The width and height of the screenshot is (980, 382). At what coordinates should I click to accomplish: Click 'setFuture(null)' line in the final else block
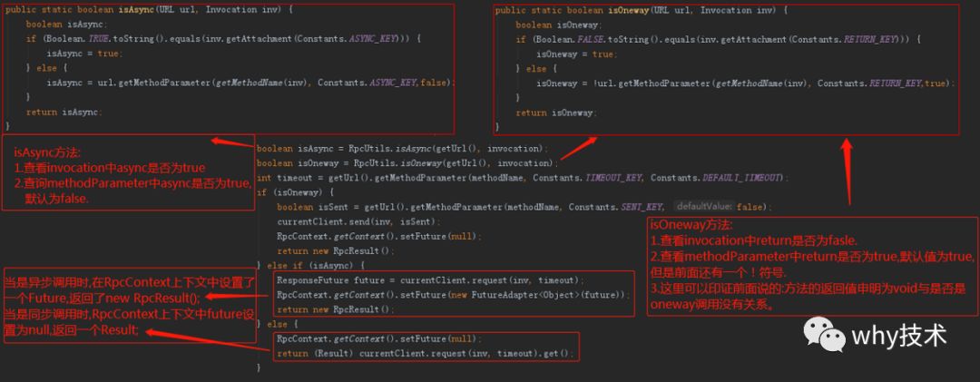tap(379, 338)
